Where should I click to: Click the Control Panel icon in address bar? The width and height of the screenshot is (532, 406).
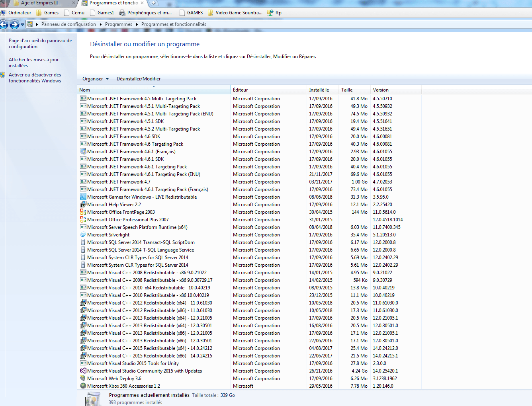[x=29, y=24]
